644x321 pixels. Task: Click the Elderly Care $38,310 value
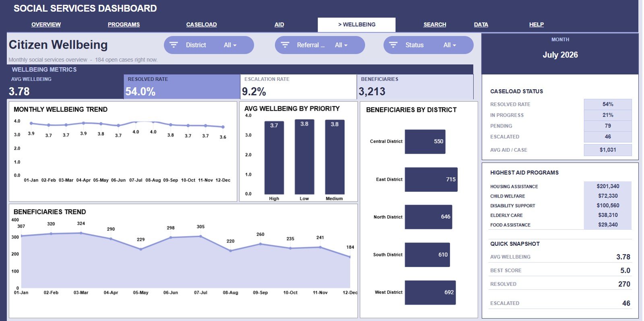[x=608, y=215]
